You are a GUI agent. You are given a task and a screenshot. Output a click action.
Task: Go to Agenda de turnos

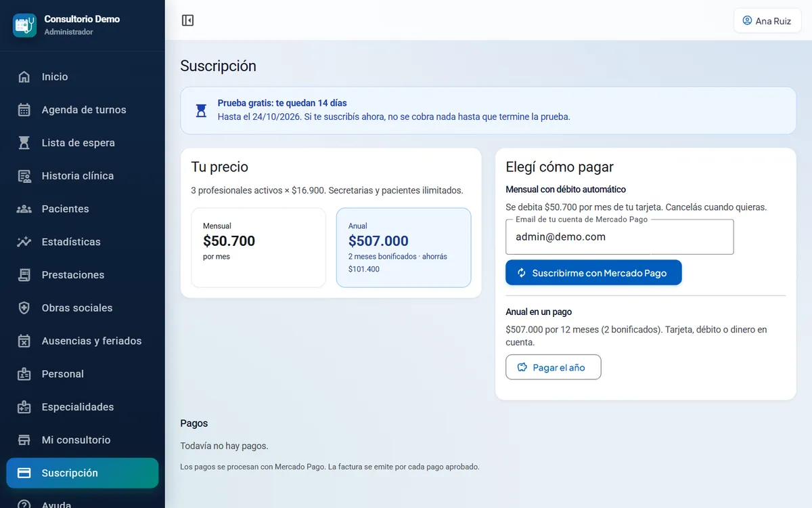(x=83, y=110)
